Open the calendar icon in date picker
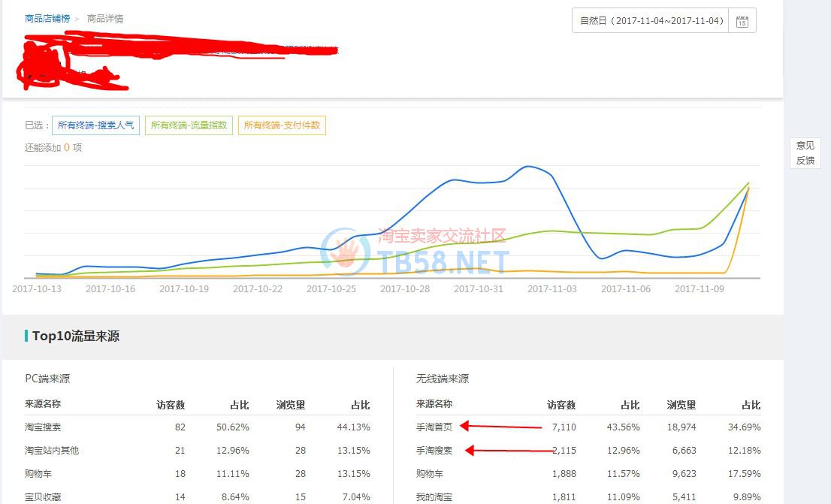The width and height of the screenshot is (831, 504). pos(742,21)
